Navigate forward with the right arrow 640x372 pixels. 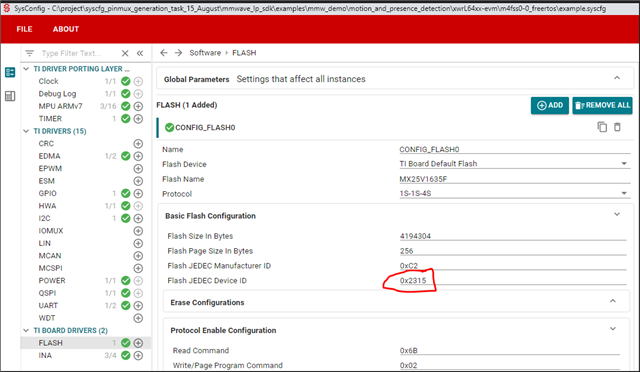click(x=178, y=53)
